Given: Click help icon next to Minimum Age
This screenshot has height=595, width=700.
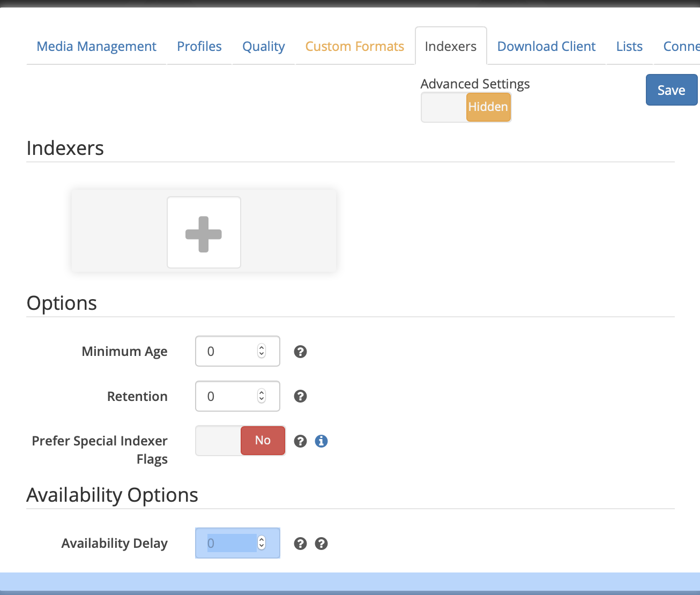Looking at the screenshot, I should pyautogui.click(x=300, y=352).
